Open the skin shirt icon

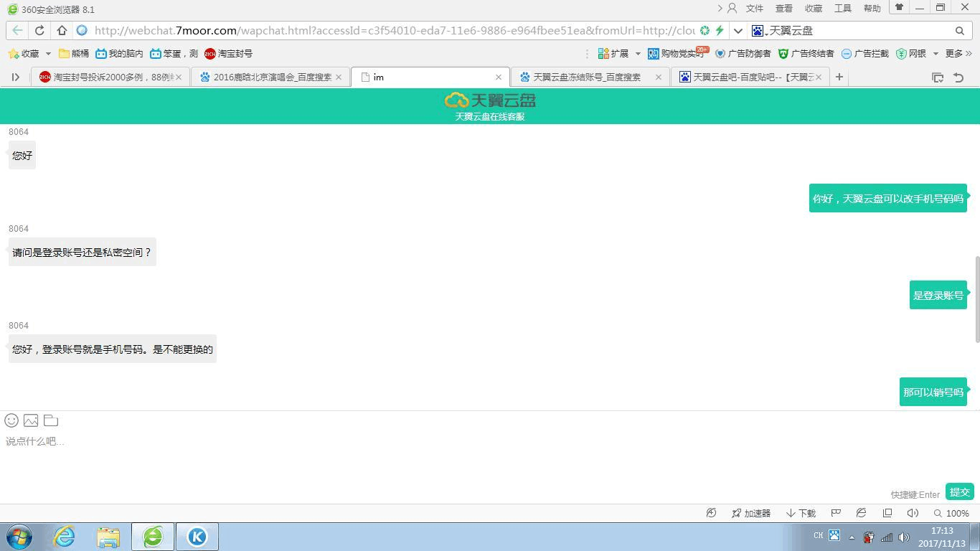pos(899,7)
